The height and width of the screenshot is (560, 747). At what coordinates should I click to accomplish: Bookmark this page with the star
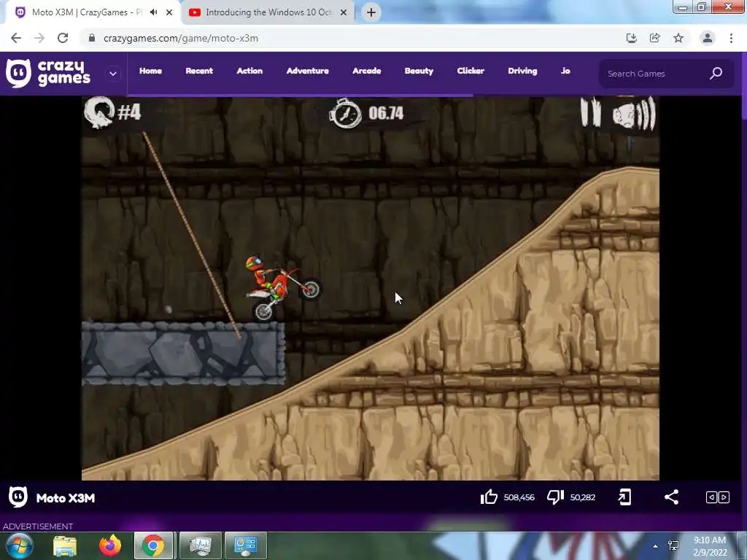(678, 38)
